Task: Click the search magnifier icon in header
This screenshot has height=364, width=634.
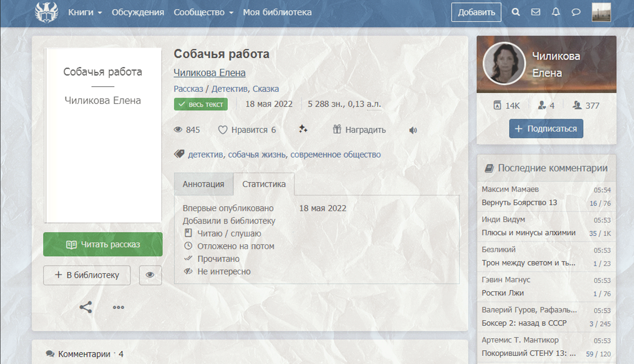Action: 516,12
